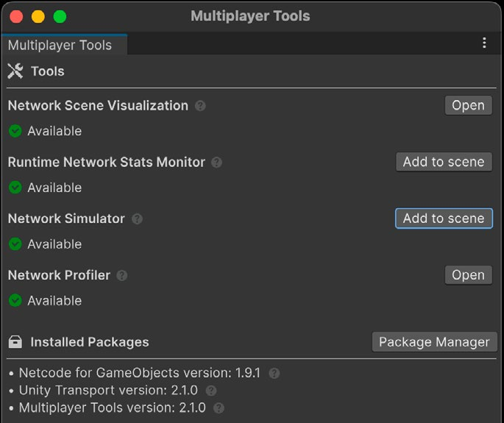Viewport: 504px width, 423px height.
Task: Click Available status under Network Simulator
Action: point(54,244)
